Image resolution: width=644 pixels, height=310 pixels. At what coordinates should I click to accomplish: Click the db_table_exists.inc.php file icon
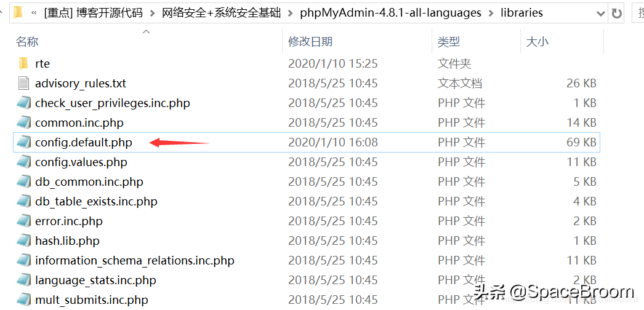click(24, 201)
